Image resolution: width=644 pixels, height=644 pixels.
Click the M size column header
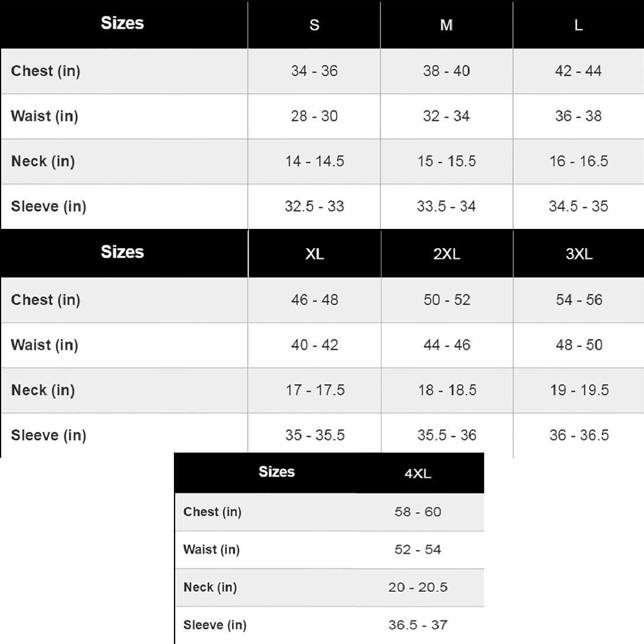pyautogui.click(x=447, y=25)
